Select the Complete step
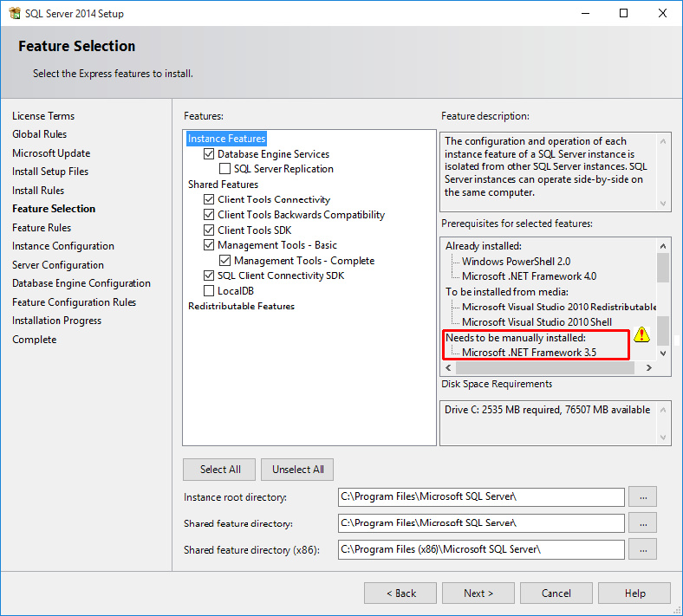The height and width of the screenshot is (616, 683). [x=35, y=339]
